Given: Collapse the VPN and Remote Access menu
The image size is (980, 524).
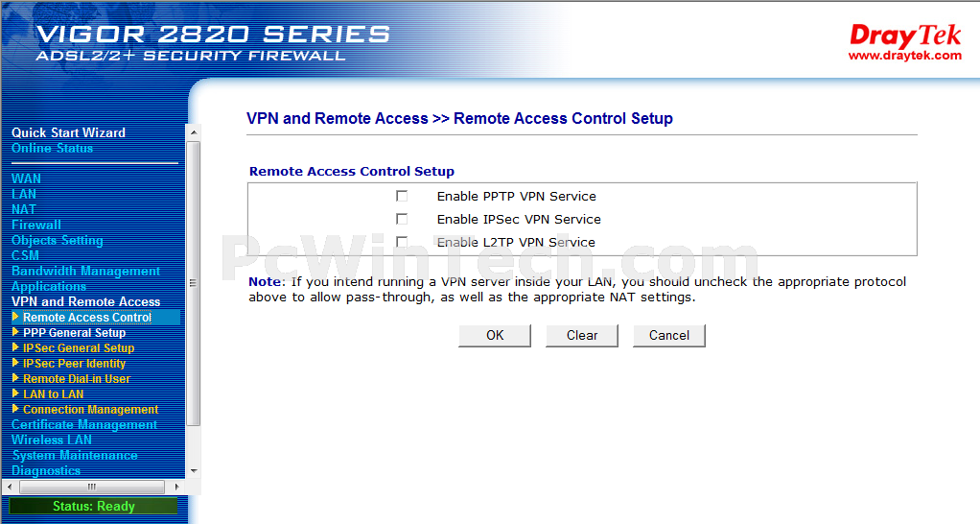Looking at the screenshot, I should (85, 301).
